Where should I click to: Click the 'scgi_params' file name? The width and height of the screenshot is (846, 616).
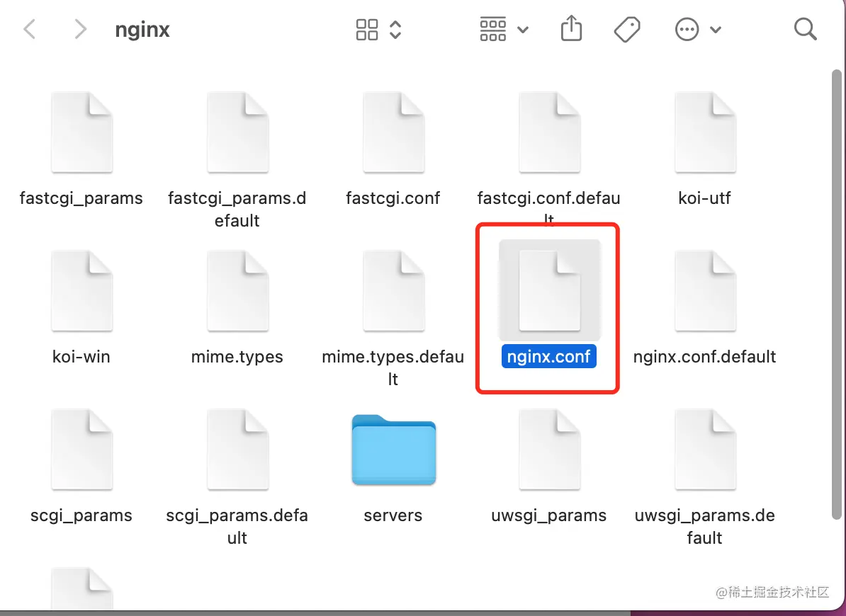81,515
